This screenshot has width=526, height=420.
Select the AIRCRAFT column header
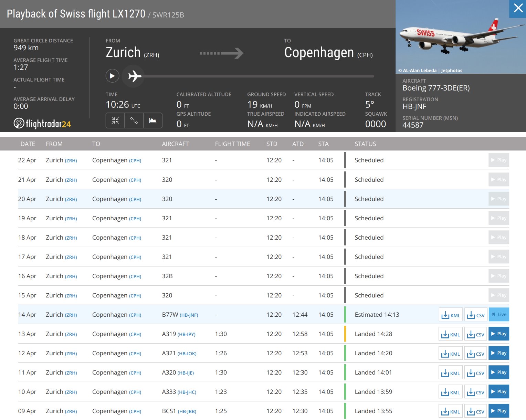click(175, 144)
